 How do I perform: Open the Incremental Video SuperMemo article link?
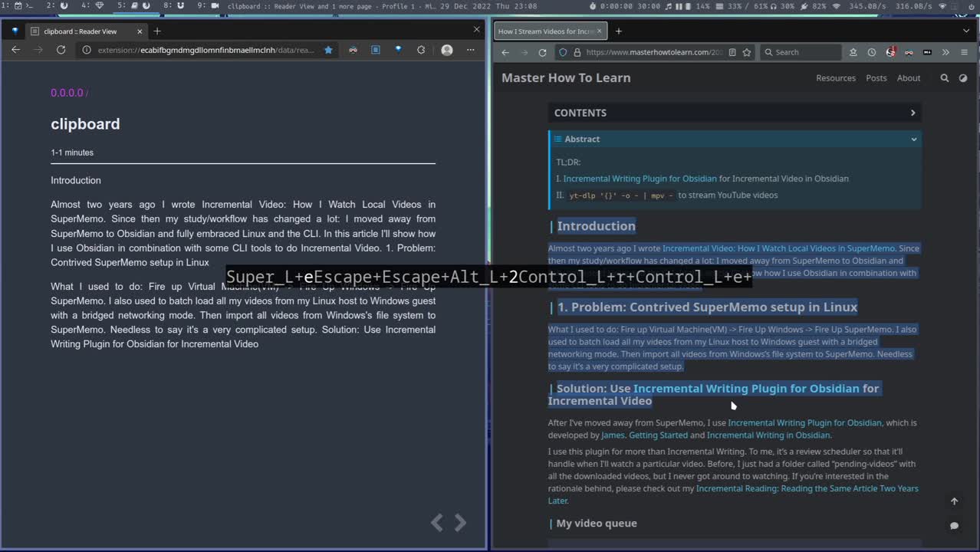(778, 248)
